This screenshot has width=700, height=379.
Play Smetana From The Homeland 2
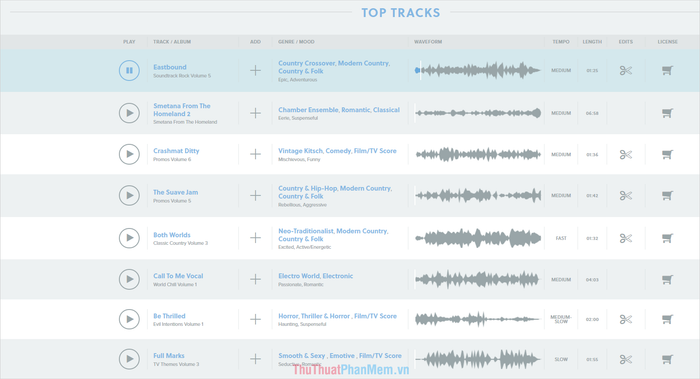129,113
